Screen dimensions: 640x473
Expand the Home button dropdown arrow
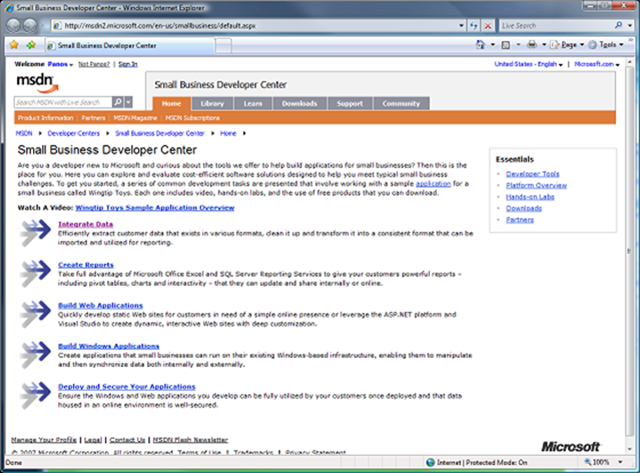point(493,45)
